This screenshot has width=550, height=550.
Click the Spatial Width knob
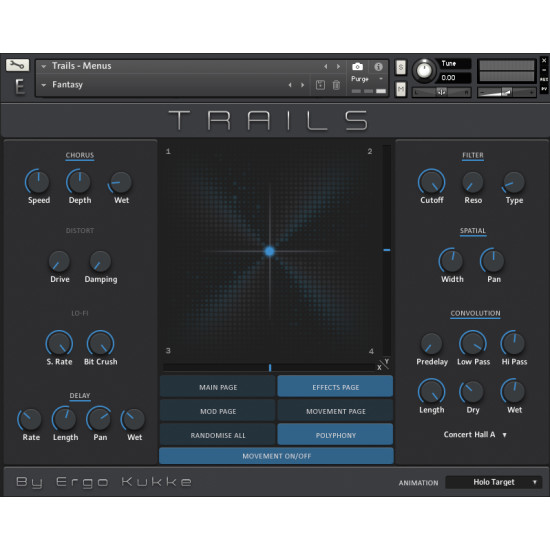tap(451, 261)
